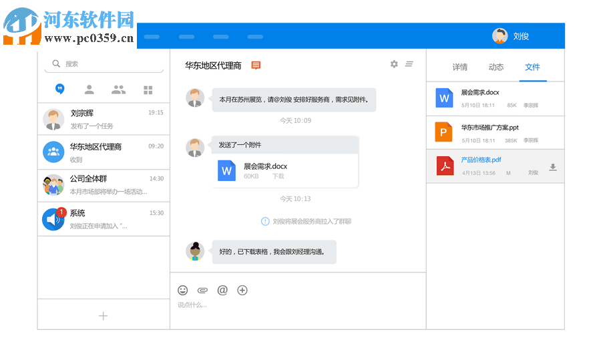601x364 pixels.
Task: Open 刘宗辉 conversation
Action: 104,119
